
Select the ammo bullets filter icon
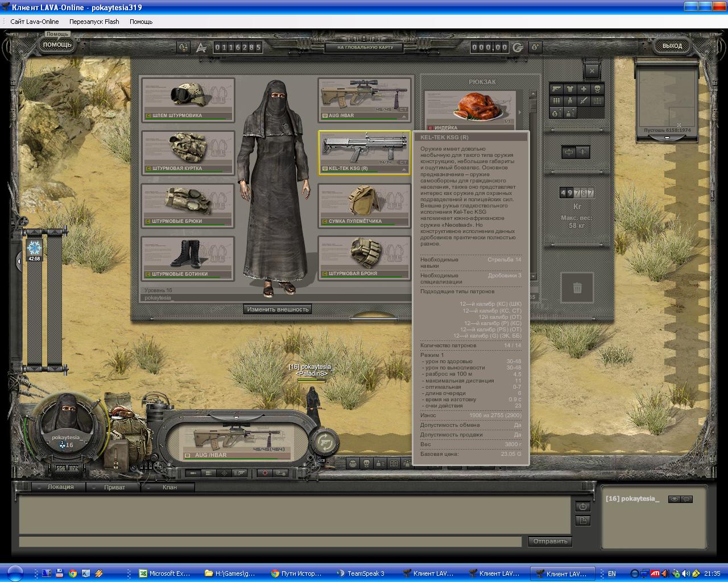(x=556, y=101)
